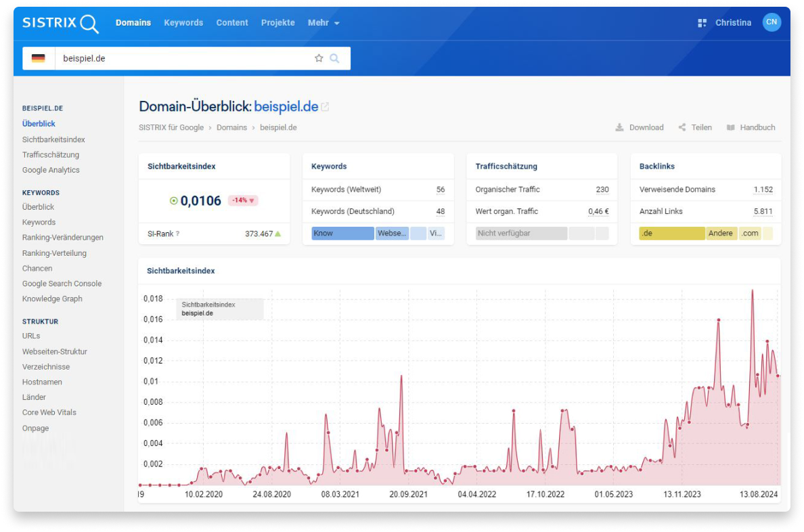Open Länder in the sidebar
Screen dimensions: 804x532
pyautogui.click(x=34, y=397)
